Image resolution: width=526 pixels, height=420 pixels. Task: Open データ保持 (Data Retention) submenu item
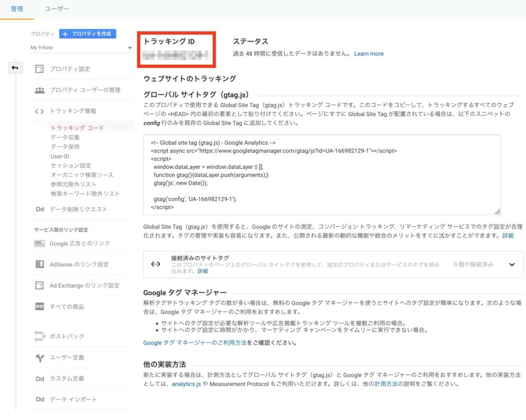[65, 146]
